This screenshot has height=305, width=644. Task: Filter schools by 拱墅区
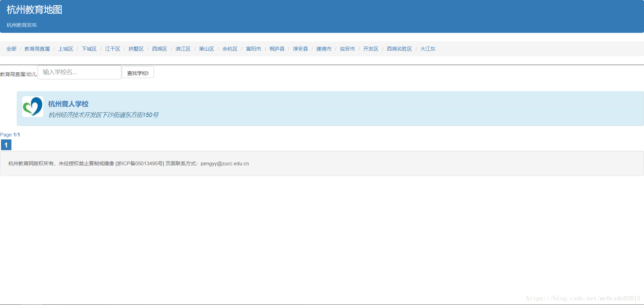(136, 49)
